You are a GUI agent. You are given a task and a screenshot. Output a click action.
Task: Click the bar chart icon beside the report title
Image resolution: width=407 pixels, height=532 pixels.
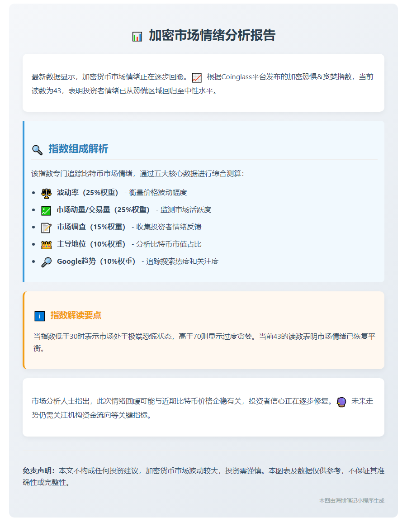[x=137, y=36]
